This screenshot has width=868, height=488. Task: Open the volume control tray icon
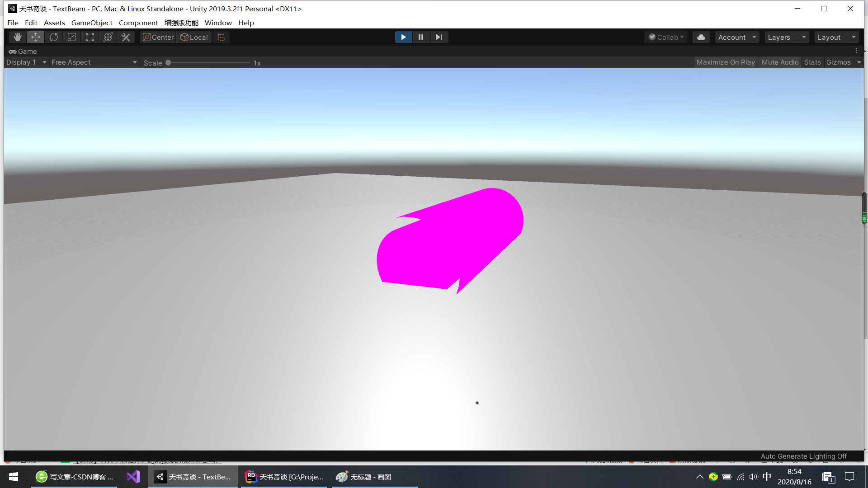tap(753, 477)
